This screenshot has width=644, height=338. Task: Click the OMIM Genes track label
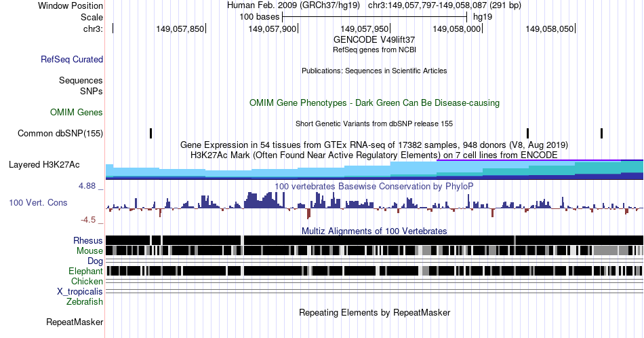coord(77,112)
